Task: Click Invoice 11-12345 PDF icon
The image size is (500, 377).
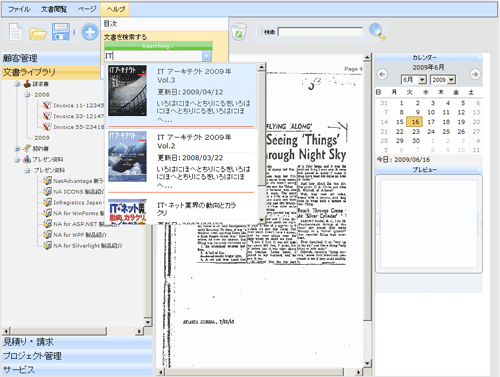Action: pos(47,105)
